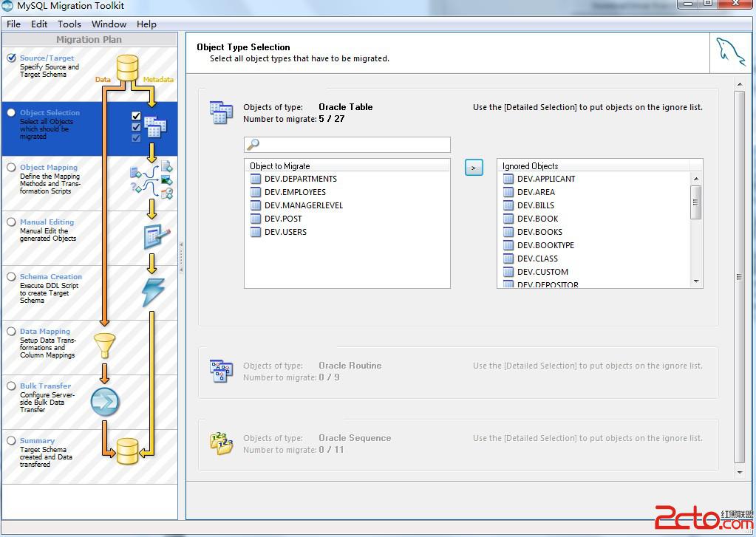Click table icon beside DEV.DEPARTMENTS
Viewport: 756px width, 537px height.
[256, 179]
